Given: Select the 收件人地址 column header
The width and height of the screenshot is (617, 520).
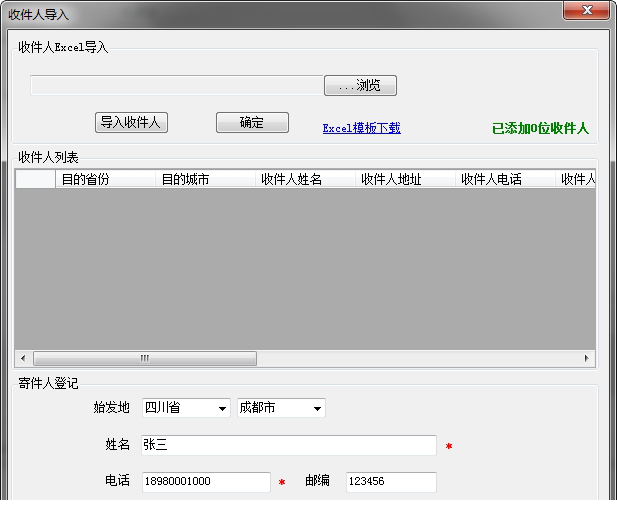Looking at the screenshot, I should (405, 179).
